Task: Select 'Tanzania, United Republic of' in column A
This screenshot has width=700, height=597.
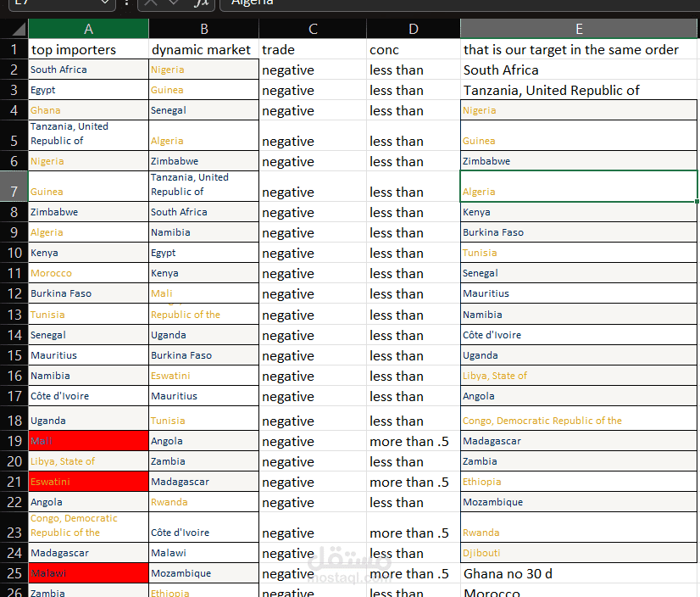Action: 88,136
